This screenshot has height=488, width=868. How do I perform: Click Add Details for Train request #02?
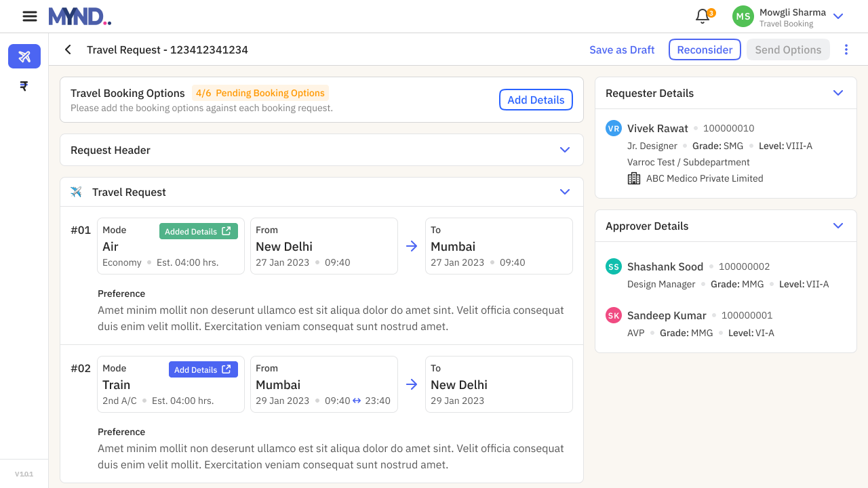tap(203, 369)
